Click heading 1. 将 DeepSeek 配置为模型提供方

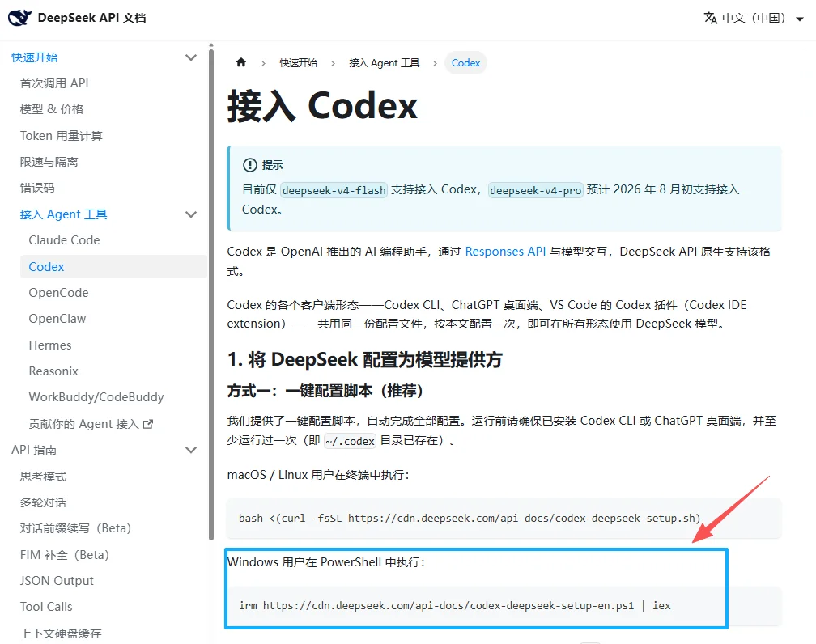(x=365, y=360)
